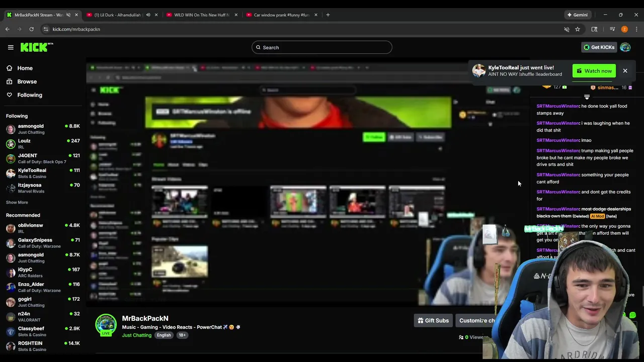Image resolution: width=644 pixels, height=362 pixels.
Task: Open Enzo_Alder recommended channel
Action: click(42, 287)
